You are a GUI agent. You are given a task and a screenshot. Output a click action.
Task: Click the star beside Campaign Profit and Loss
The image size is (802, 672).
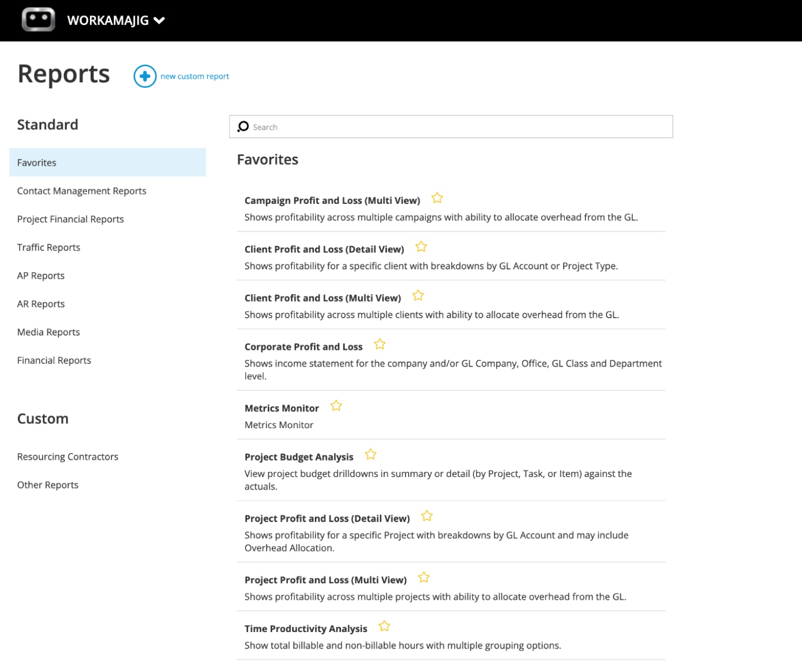click(437, 198)
